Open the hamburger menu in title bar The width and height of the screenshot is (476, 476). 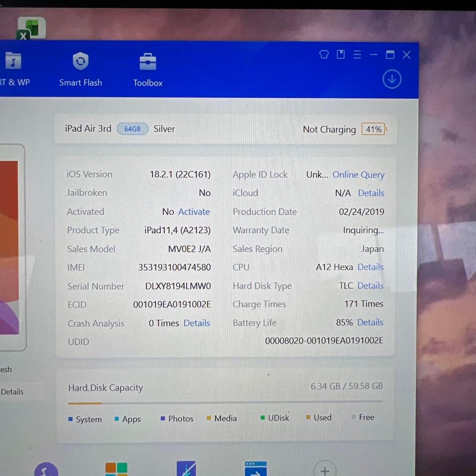point(357,55)
